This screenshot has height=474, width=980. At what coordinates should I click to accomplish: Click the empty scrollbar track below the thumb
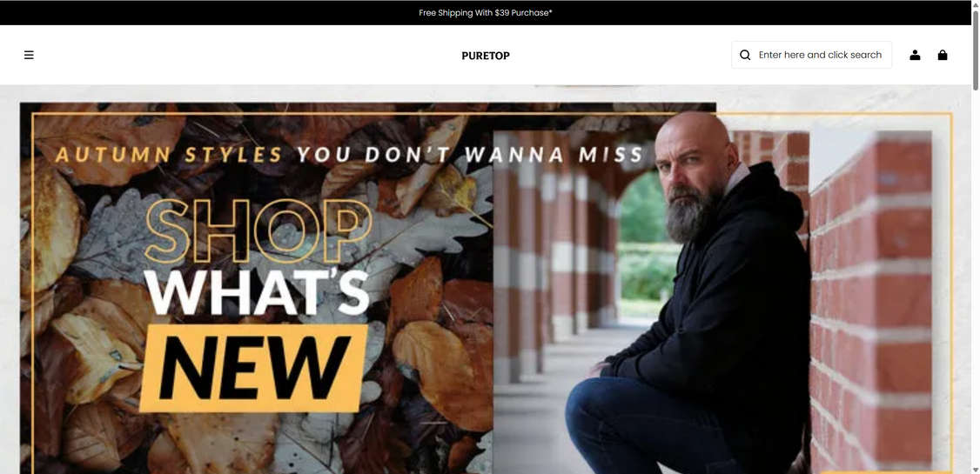[x=975, y=278]
